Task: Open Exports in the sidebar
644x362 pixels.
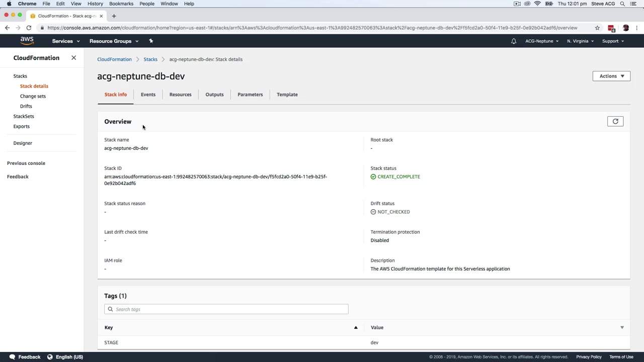Action: tap(22, 126)
